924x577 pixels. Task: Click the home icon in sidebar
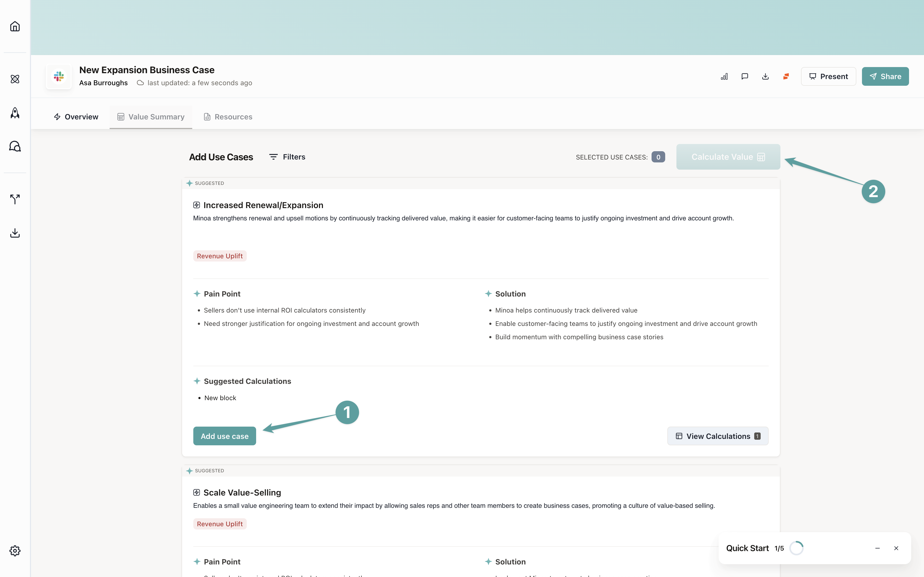[x=15, y=26]
